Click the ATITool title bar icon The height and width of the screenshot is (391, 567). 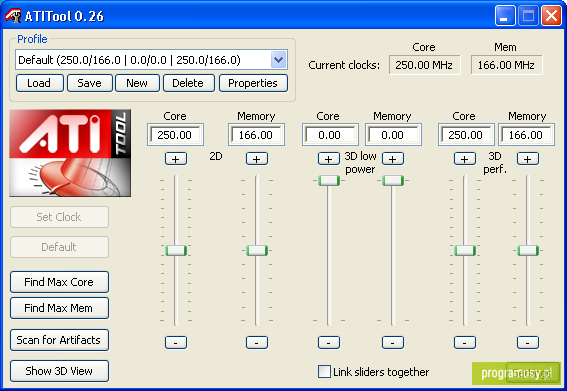coord(13,16)
